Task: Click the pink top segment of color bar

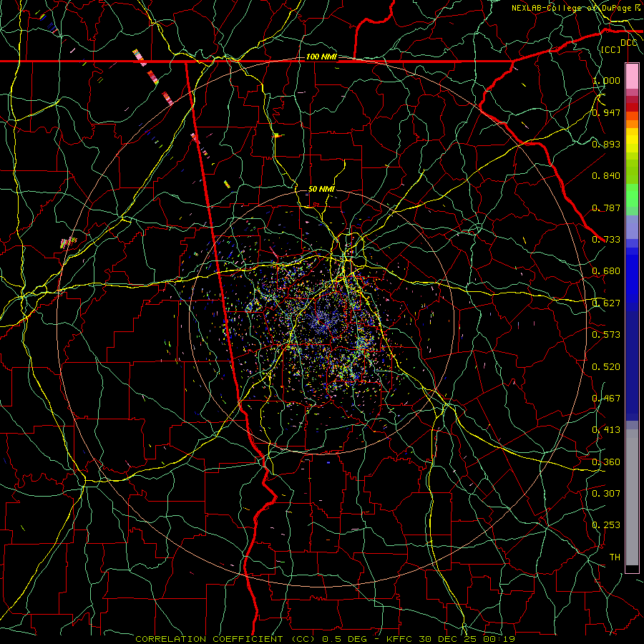Action: pyautogui.click(x=632, y=76)
